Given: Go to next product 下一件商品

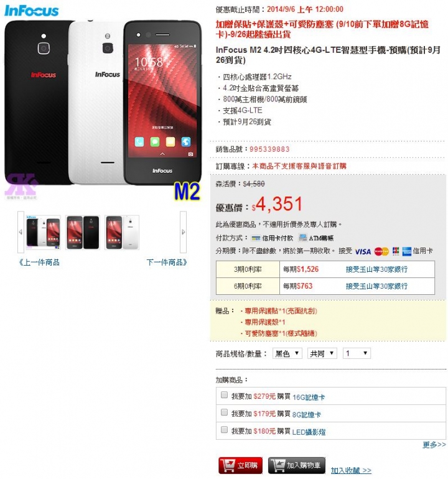Looking at the screenshot, I should (x=167, y=263).
